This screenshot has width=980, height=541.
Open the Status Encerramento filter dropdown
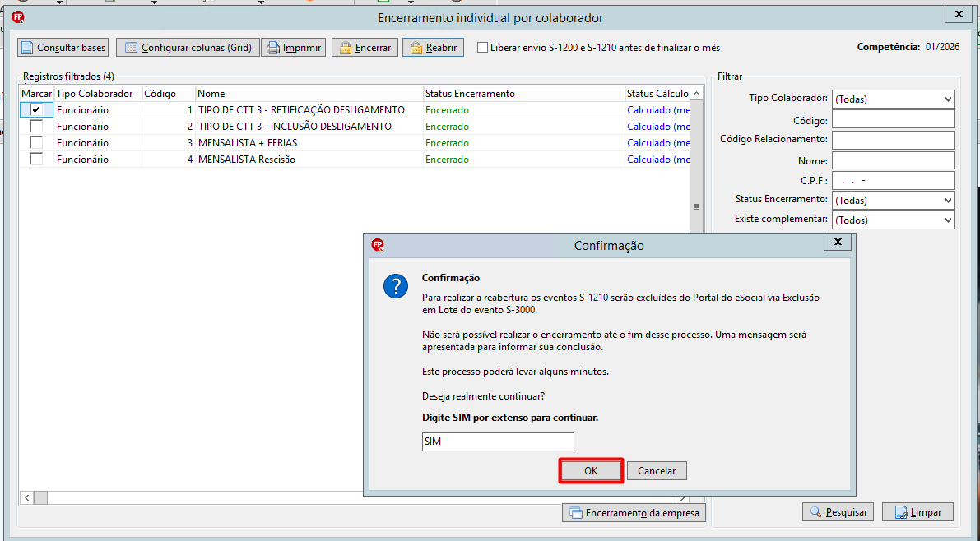(x=893, y=201)
